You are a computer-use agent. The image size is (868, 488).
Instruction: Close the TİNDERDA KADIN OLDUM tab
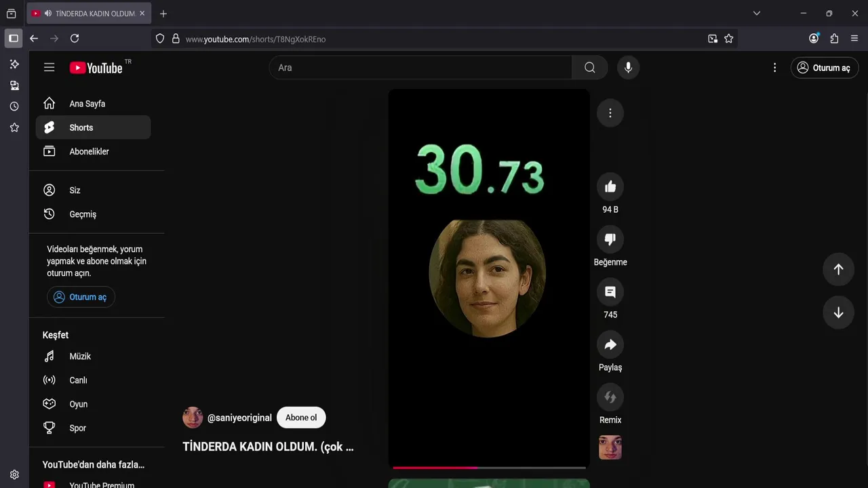(142, 14)
